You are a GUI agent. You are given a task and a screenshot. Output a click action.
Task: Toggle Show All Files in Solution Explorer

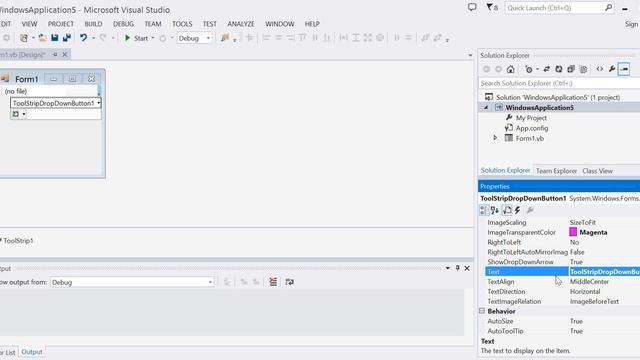click(583, 69)
